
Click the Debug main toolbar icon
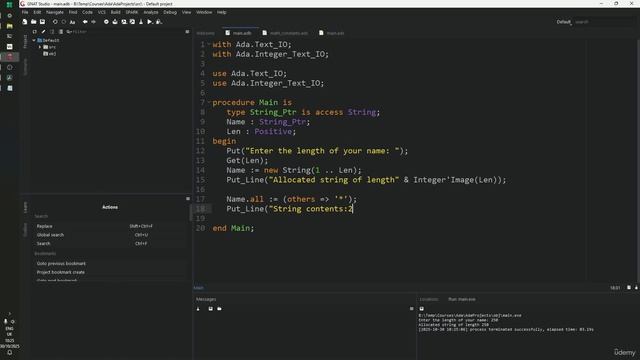coord(159,22)
